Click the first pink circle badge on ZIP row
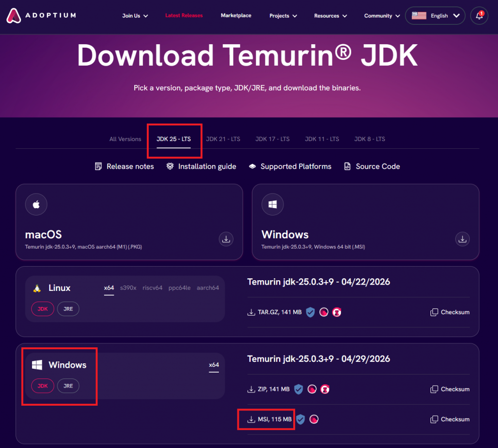 tap(312, 389)
